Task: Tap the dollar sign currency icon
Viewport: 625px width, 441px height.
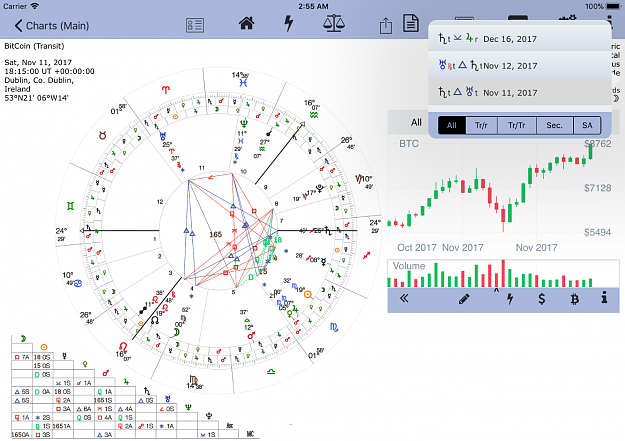Action: pyautogui.click(x=541, y=299)
